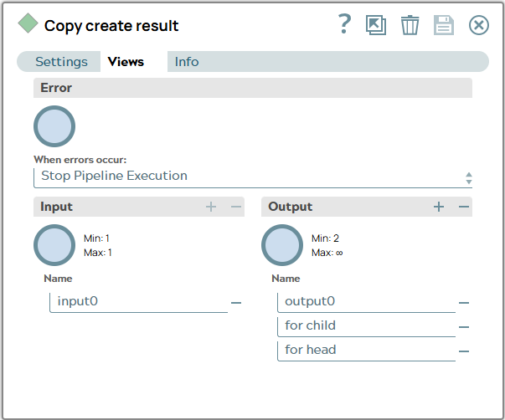Click the Name label above output0

(286, 279)
